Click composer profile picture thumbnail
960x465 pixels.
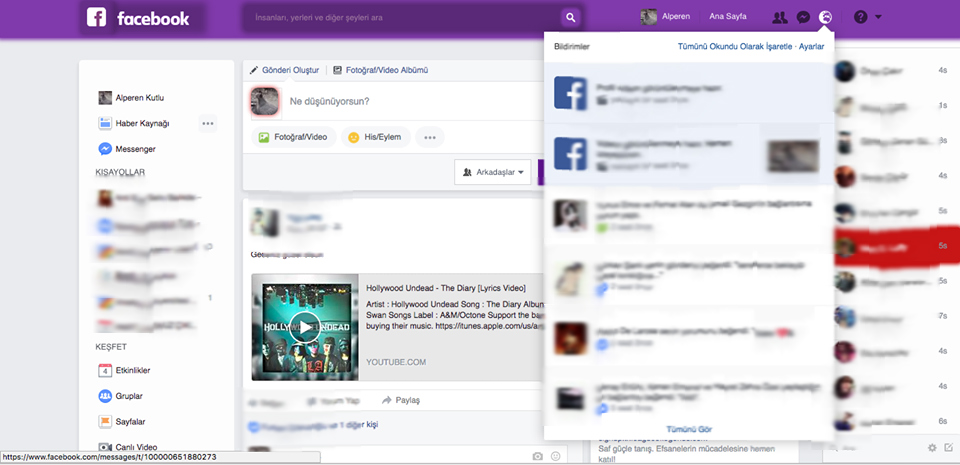(x=265, y=101)
